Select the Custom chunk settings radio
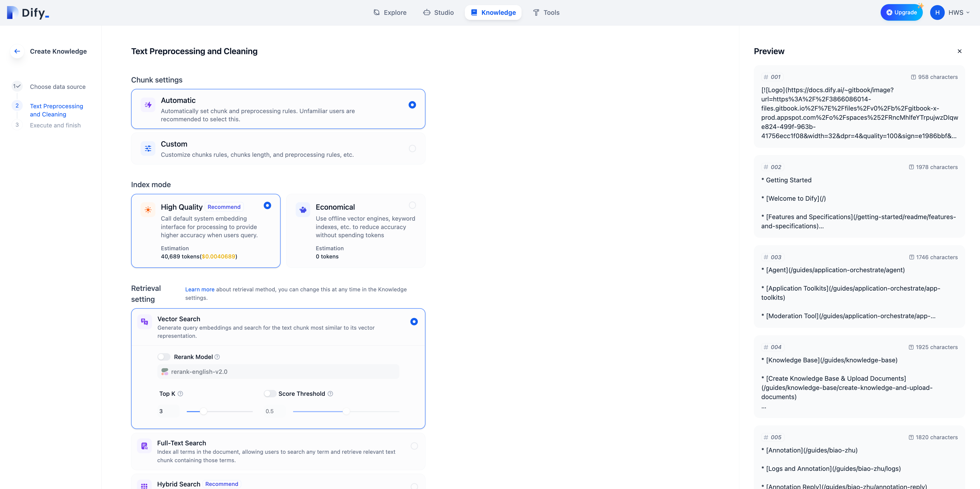Screen dimensions: 980x489 point(412,148)
